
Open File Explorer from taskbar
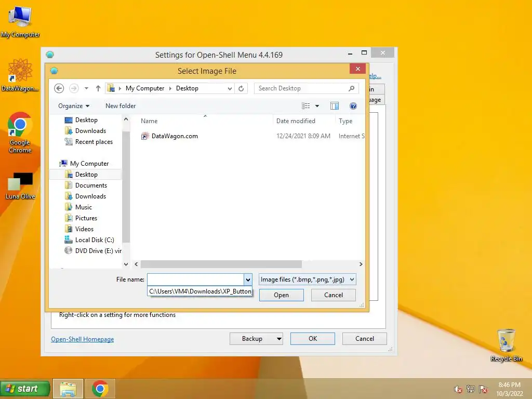[x=68, y=389]
